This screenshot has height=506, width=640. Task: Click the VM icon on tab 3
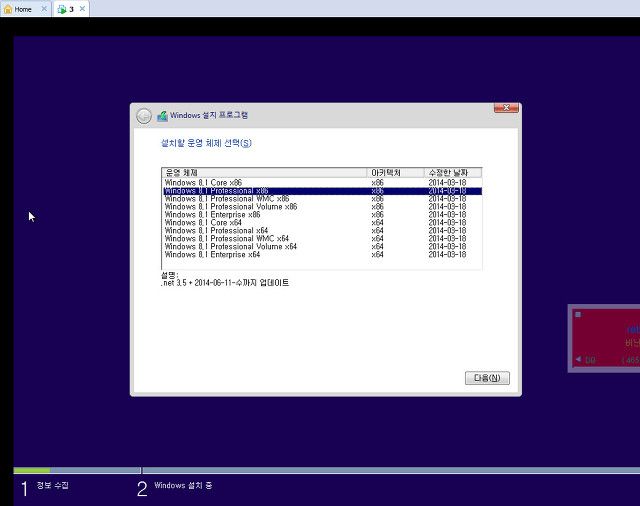point(62,9)
